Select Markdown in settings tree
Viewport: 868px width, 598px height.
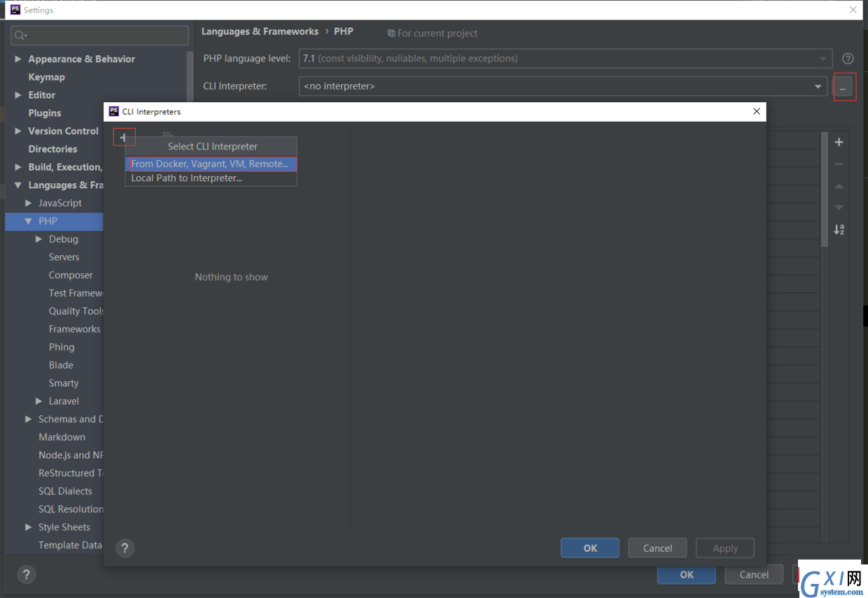coord(62,437)
